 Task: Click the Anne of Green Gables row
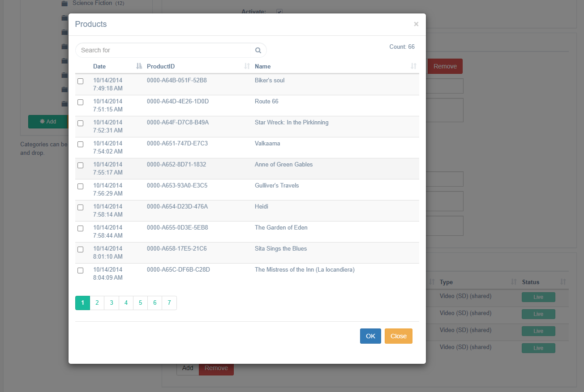[x=283, y=165]
